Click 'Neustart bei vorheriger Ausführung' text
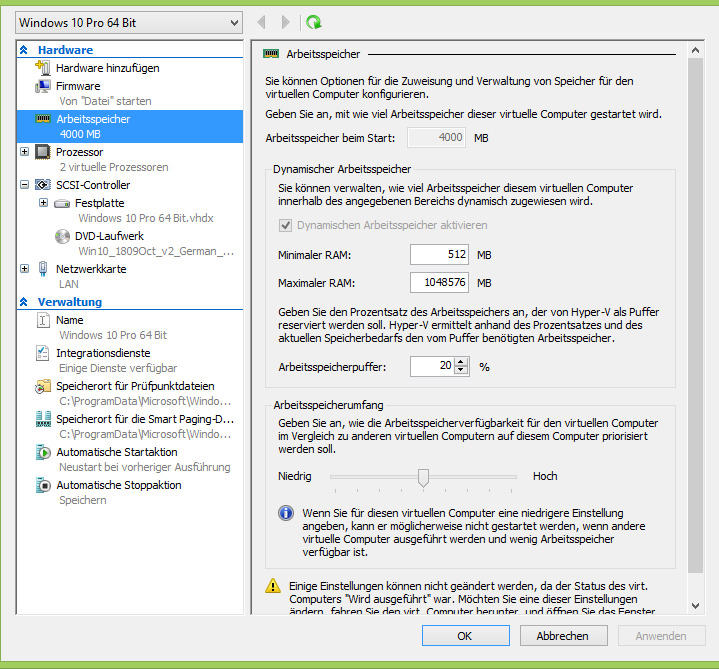 coord(145,467)
